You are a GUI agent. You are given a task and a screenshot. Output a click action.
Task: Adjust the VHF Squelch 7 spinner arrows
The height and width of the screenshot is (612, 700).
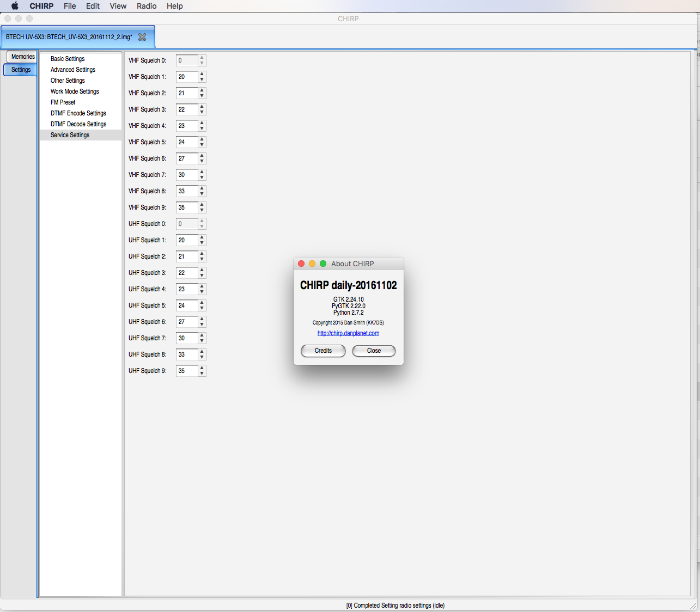click(x=202, y=175)
